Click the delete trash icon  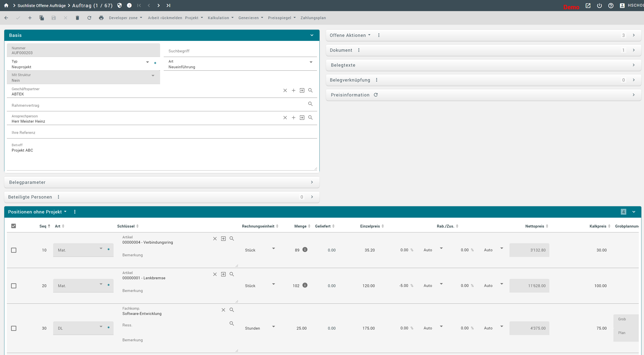pos(77,18)
